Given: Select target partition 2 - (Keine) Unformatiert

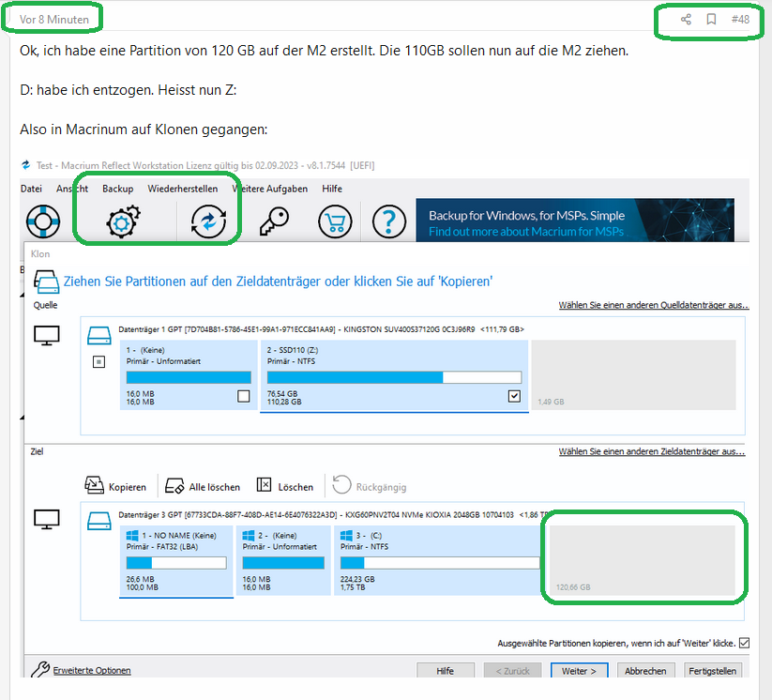Looking at the screenshot, I should (x=283, y=560).
